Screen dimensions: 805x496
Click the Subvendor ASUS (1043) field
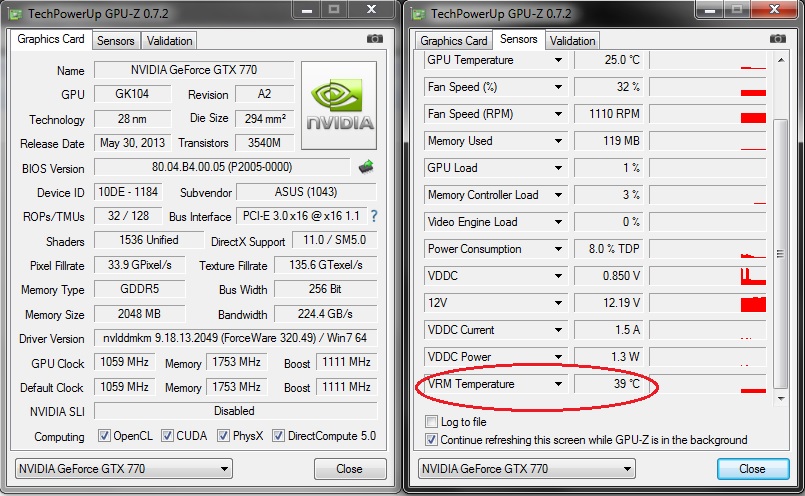[x=306, y=192]
